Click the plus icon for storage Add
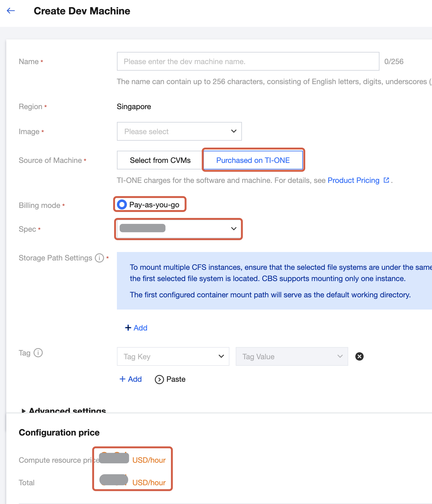Viewport: 432px width, 504px height. [x=128, y=328]
